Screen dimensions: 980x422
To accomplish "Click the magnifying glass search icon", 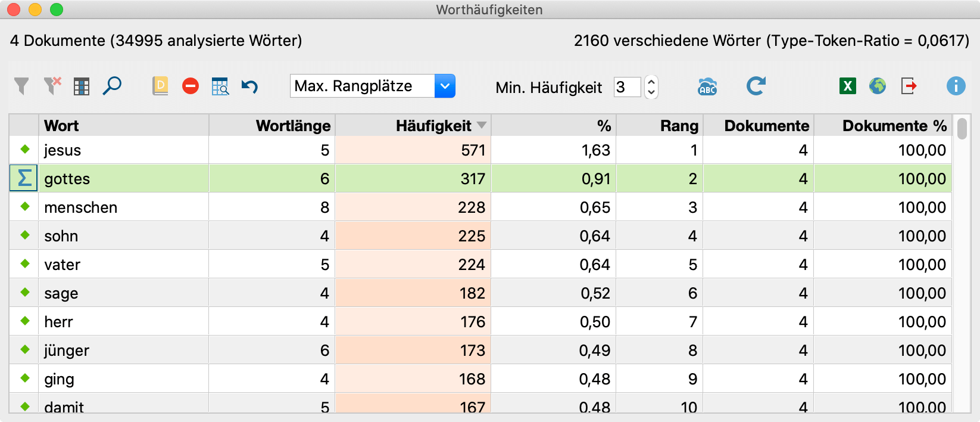I will (112, 86).
